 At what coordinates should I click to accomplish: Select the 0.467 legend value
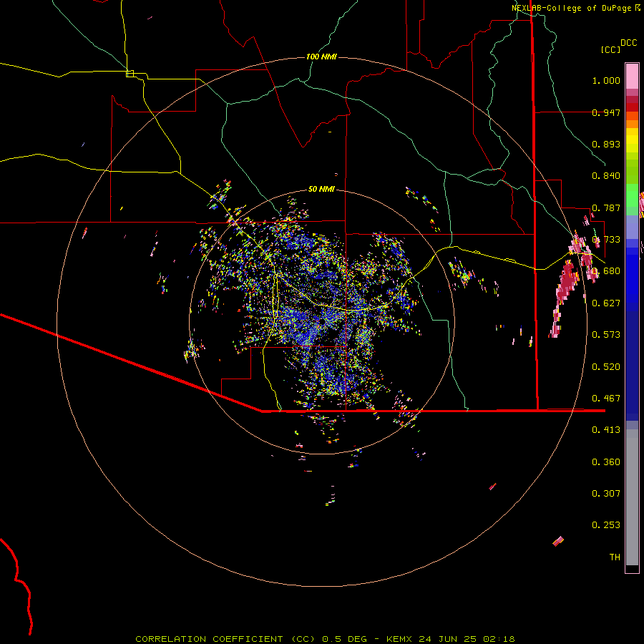tap(606, 399)
